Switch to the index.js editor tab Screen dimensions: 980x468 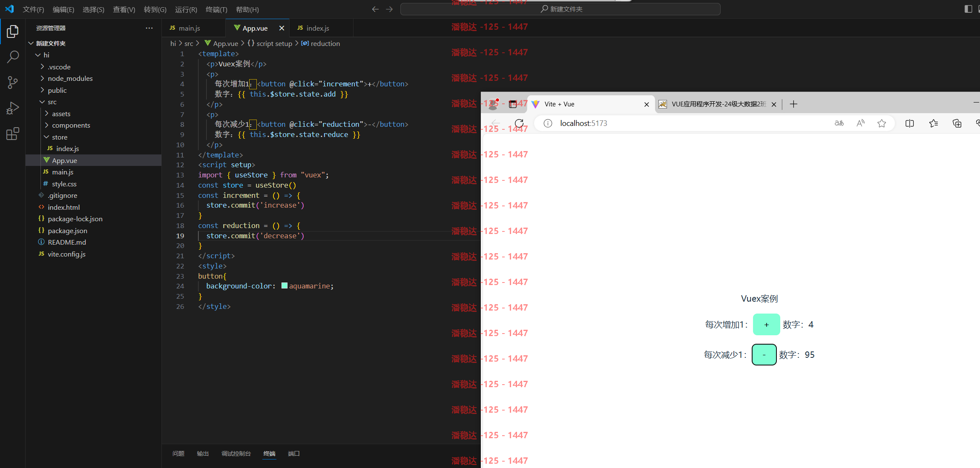click(x=321, y=28)
